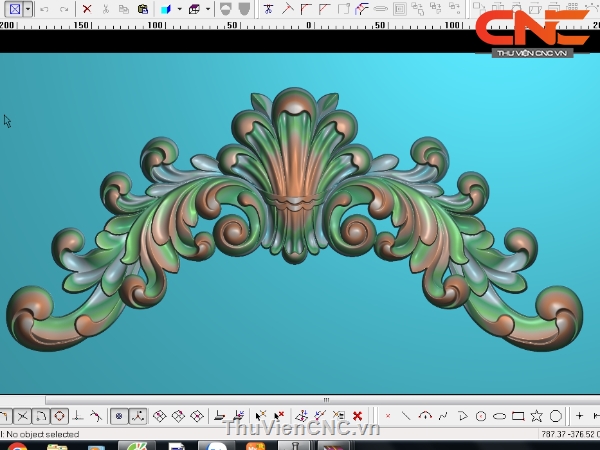Open the 2D view selector dropdown arrow

tap(28, 9)
